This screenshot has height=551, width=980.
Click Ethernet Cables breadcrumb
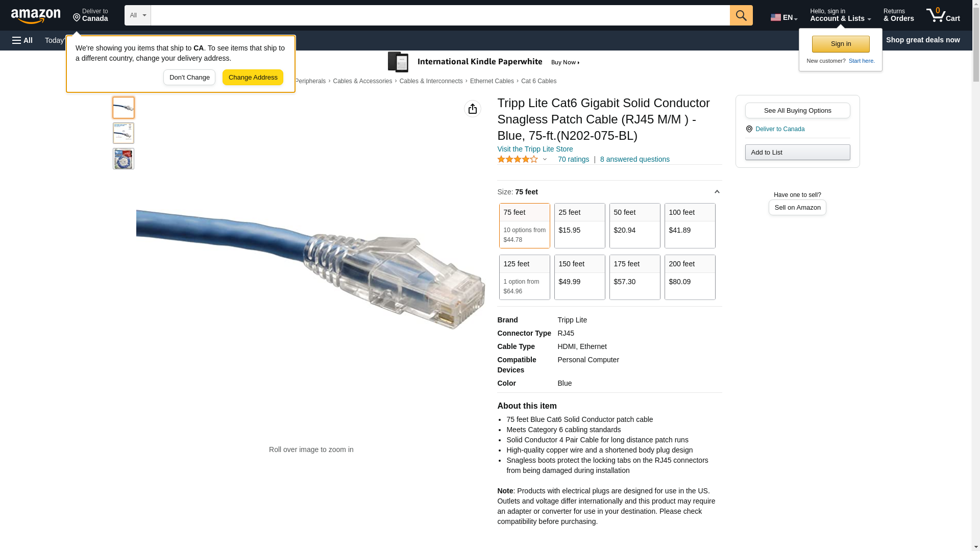coord(492,81)
